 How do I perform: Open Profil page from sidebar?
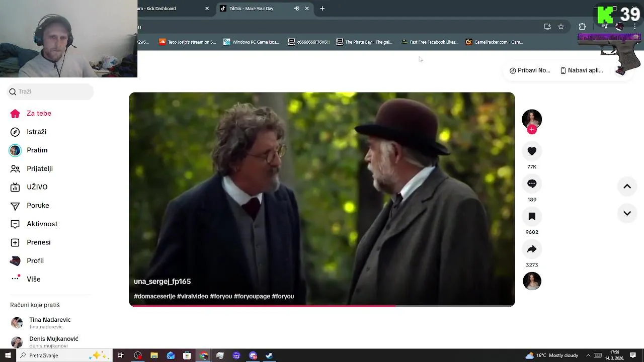pyautogui.click(x=27, y=260)
